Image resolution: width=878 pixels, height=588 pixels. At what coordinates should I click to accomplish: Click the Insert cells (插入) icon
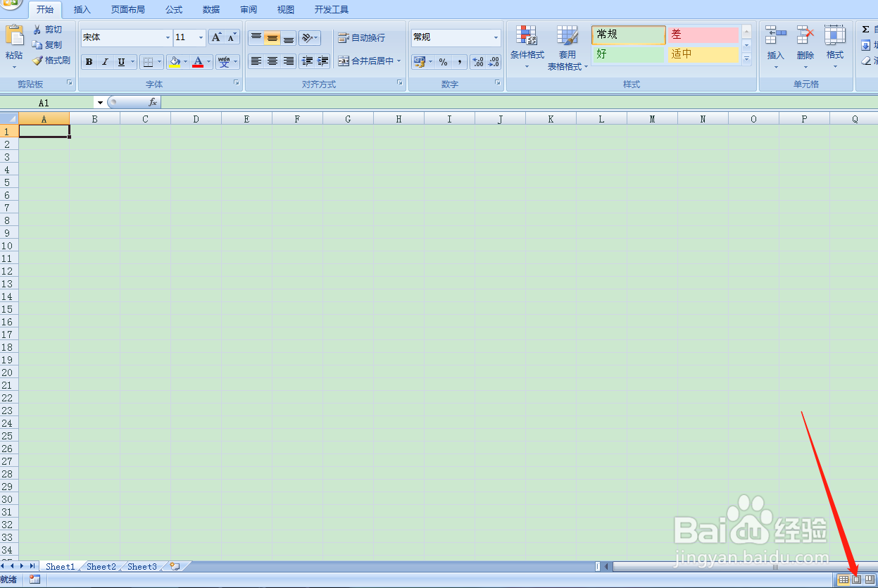coord(776,35)
